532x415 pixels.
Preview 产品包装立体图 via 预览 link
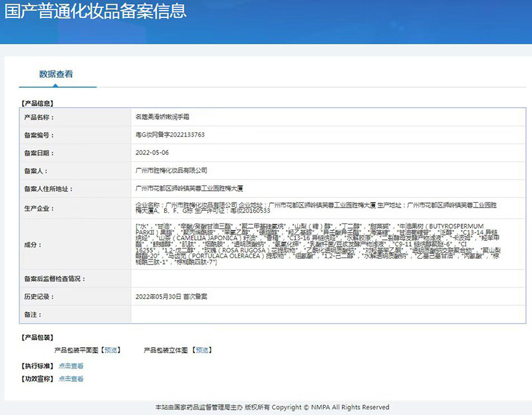(x=202, y=350)
